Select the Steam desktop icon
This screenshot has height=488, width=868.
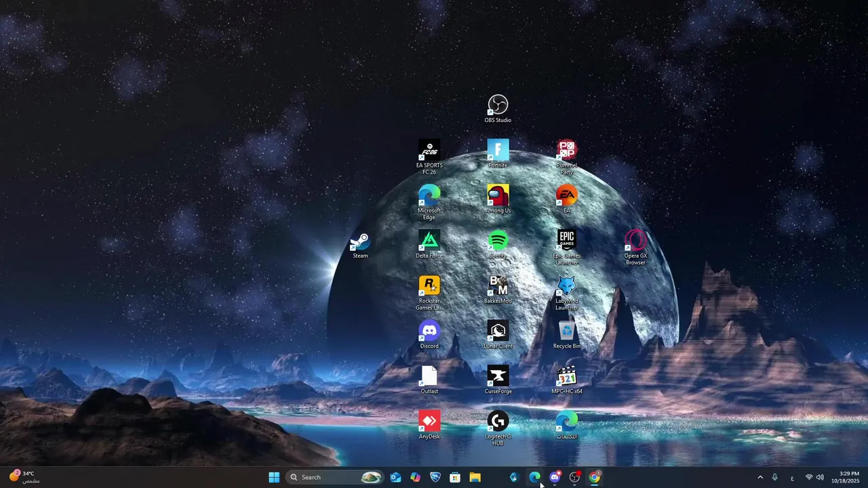360,245
